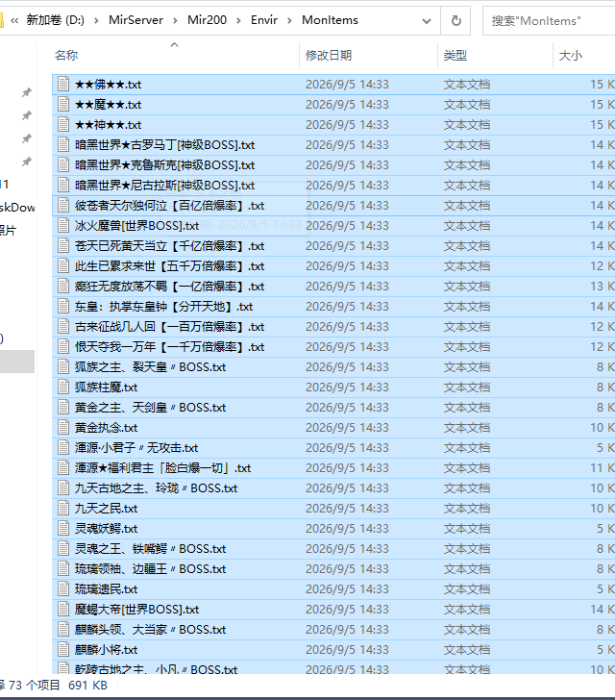Go to 新加卷 (D:) in breadcrumb
This screenshot has width=615, height=700.
point(56,20)
